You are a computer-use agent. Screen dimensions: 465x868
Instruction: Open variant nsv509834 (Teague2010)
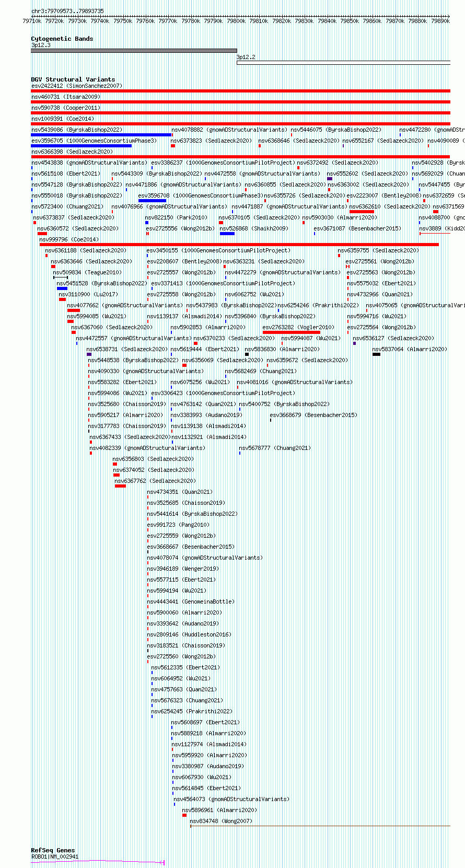pyautogui.click(x=87, y=272)
